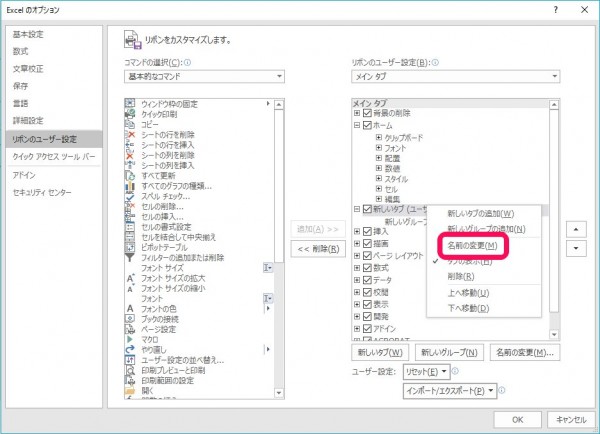
Task: Click the 開く folder icon
Action: click(x=130, y=391)
